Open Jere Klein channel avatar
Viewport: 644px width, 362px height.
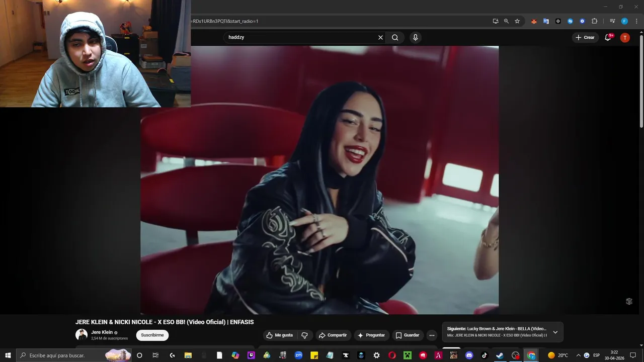(x=82, y=335)
